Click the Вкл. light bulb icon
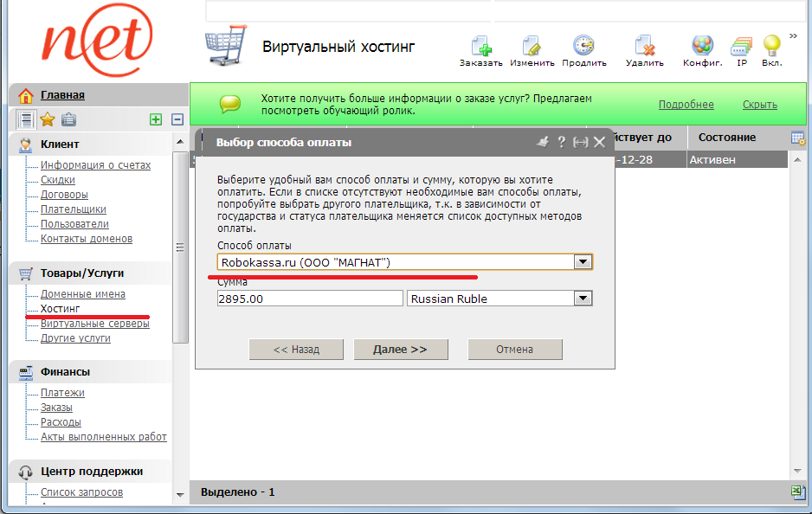Viewport: 812px width, 514px height. (x=771, y=47)
